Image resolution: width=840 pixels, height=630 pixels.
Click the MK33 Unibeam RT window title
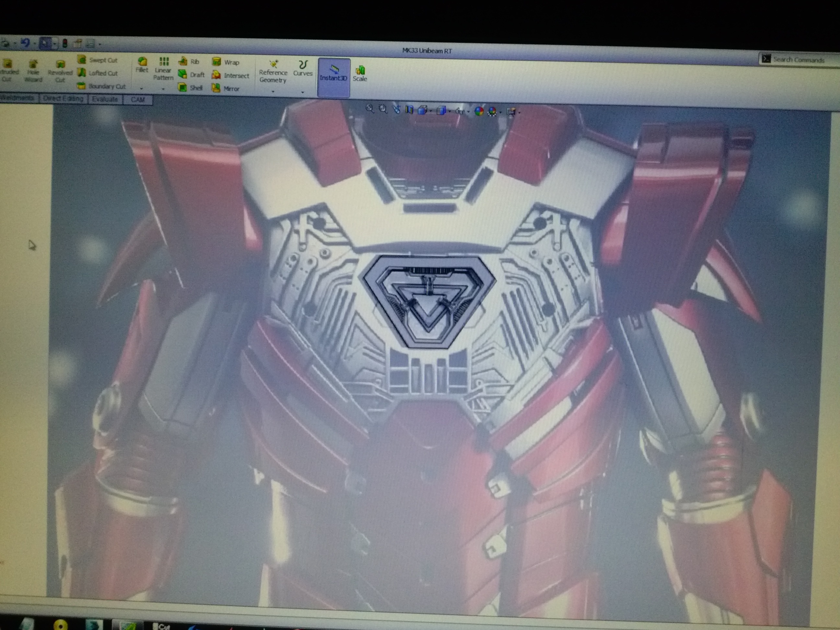tap(427, 51)
